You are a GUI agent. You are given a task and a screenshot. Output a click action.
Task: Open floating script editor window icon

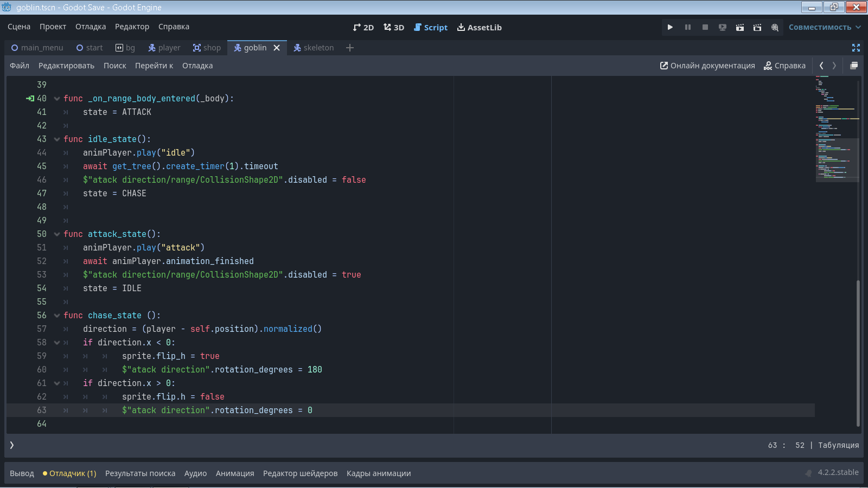tap(854, 66)
